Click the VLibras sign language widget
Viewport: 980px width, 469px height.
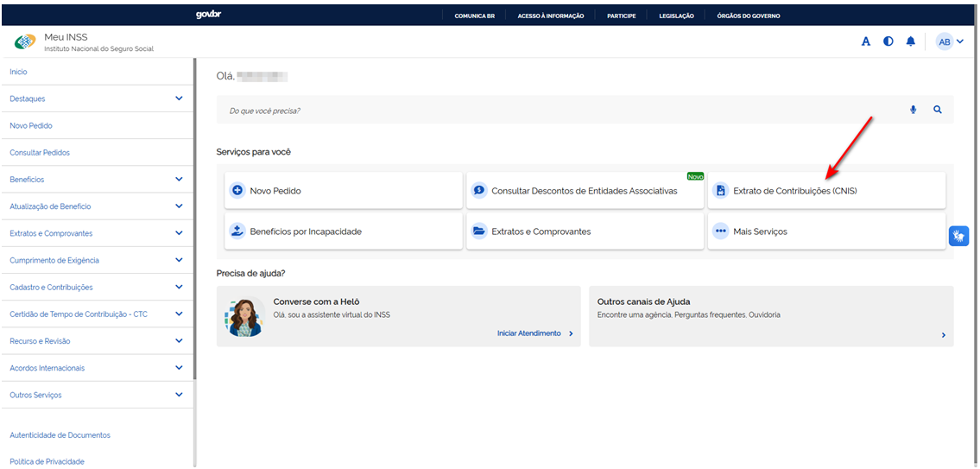958,236
